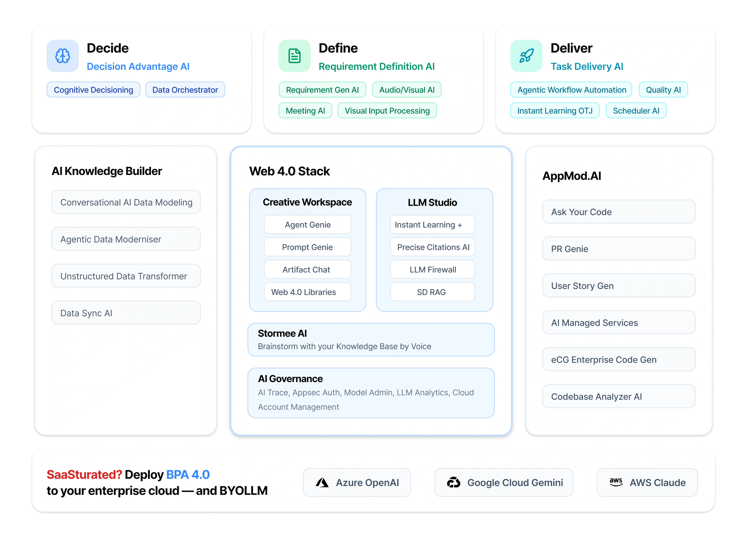756x537 pixels.
Task: Select Agentic Data Moderniser item
Action: point(126,239)
